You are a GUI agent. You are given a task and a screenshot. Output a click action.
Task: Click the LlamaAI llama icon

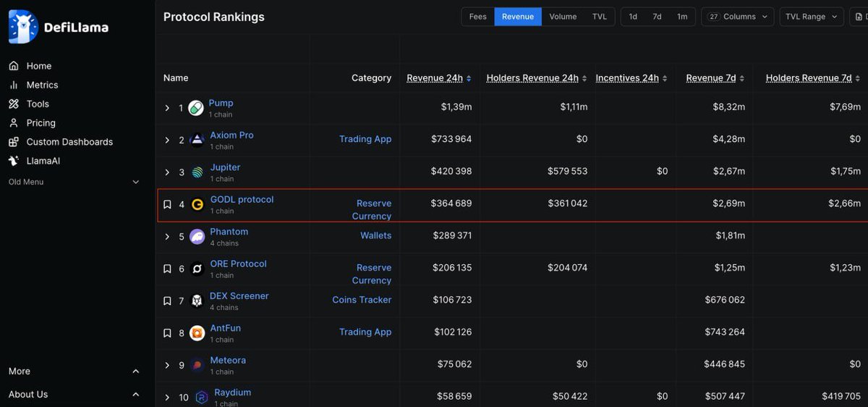coord(14,161)
